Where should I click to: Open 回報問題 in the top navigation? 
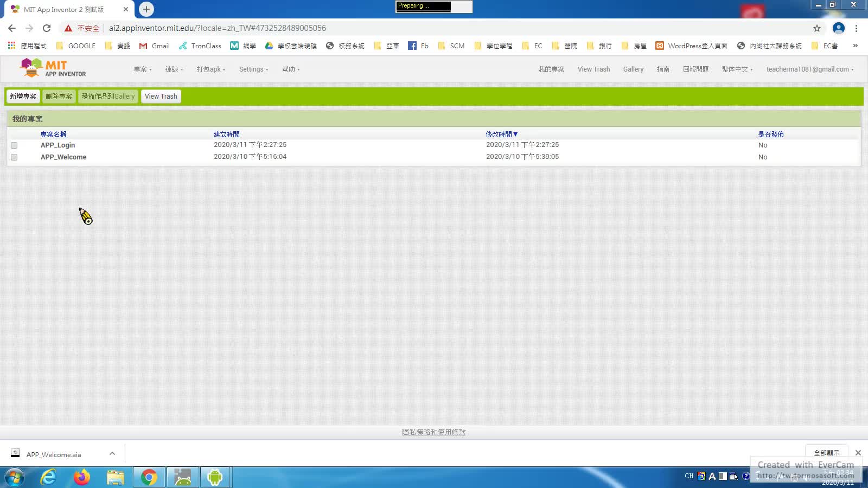coord(695,69)
